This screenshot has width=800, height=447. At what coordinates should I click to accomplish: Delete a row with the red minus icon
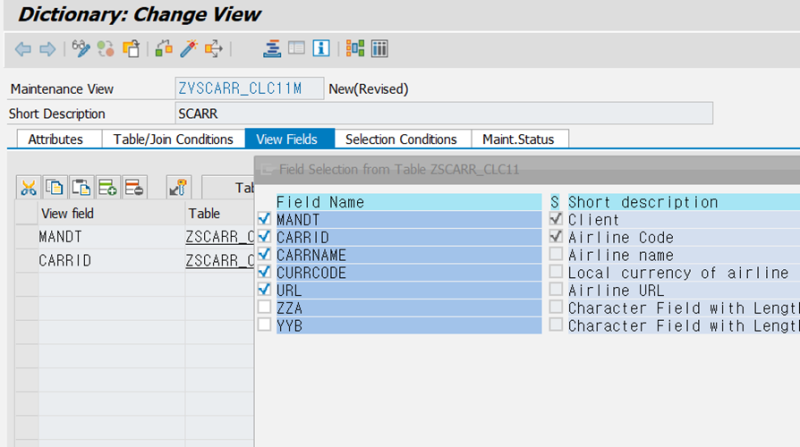pos(134,187)
